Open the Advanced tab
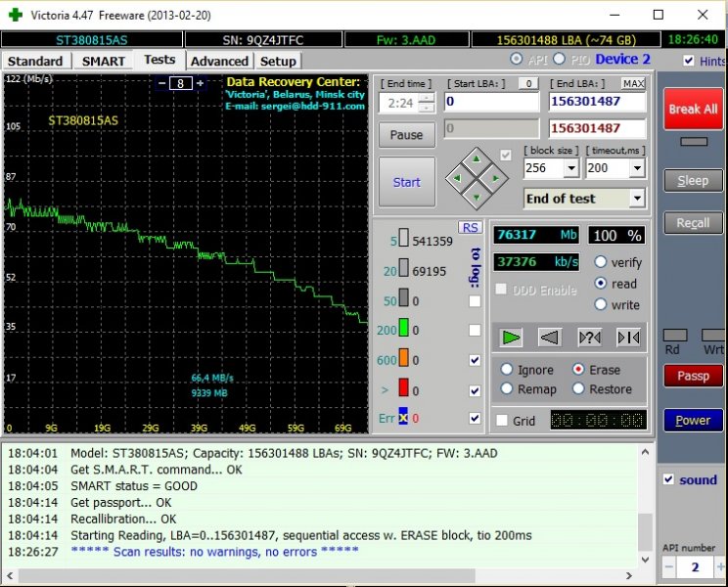This screenshot has height=587, width=728. [x=219, y=61]
